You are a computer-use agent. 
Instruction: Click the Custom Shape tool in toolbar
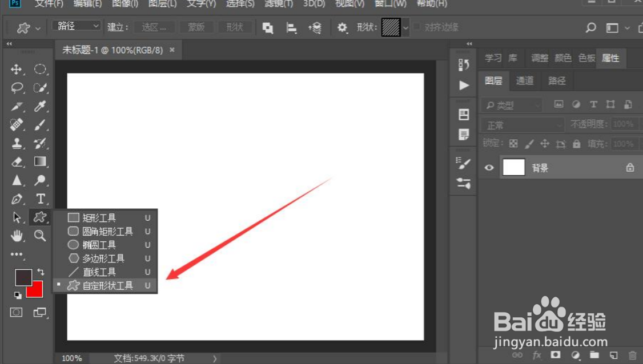click(x=40, y=217)
